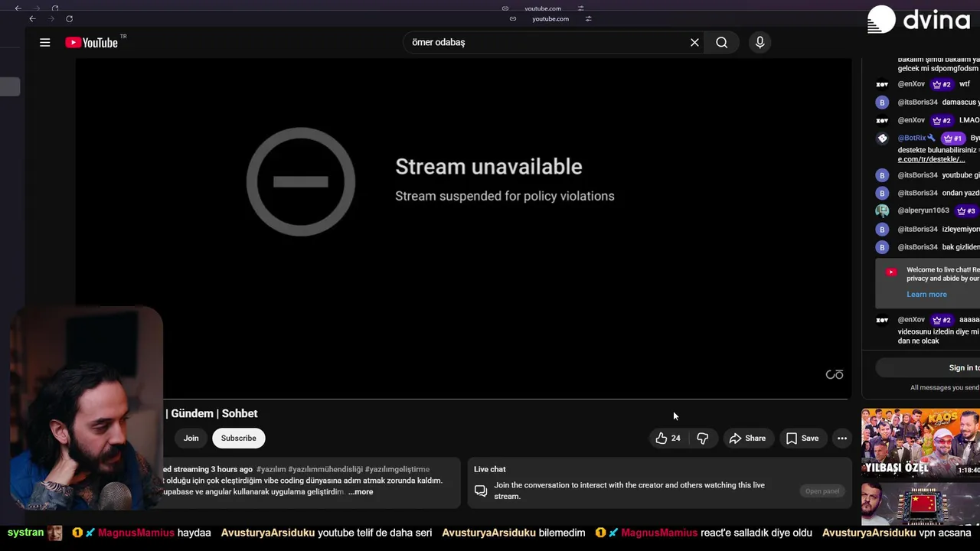The image size is (980, 551).
Task: Open the #yazılım hashtag
Action: (x=271, y=470)
